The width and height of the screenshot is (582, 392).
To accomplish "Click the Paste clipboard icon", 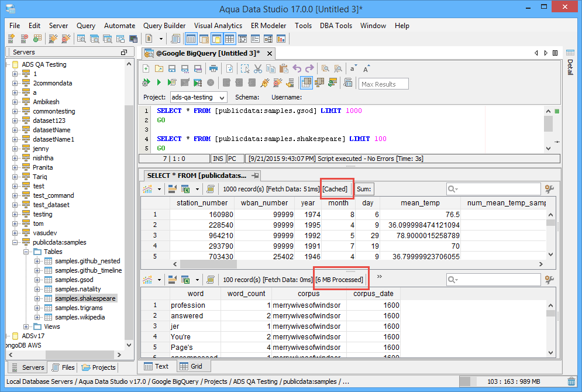I will click(x=284, y=68).
